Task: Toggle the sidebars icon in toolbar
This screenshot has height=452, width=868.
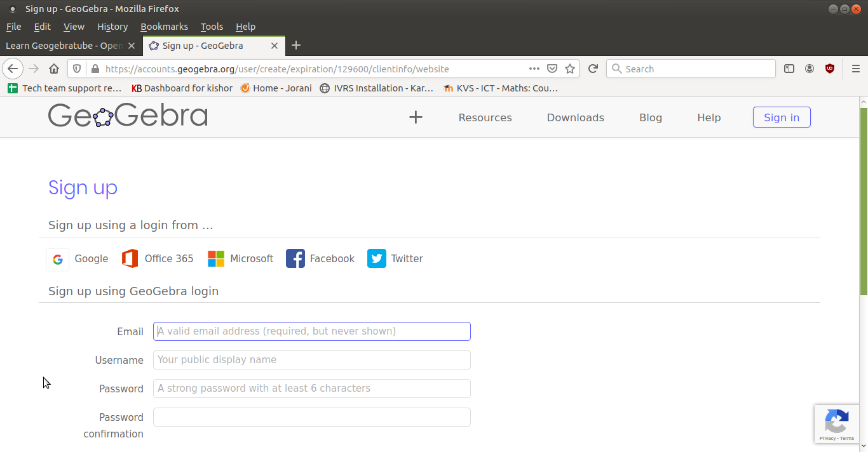Action: [x=789, y=69]
